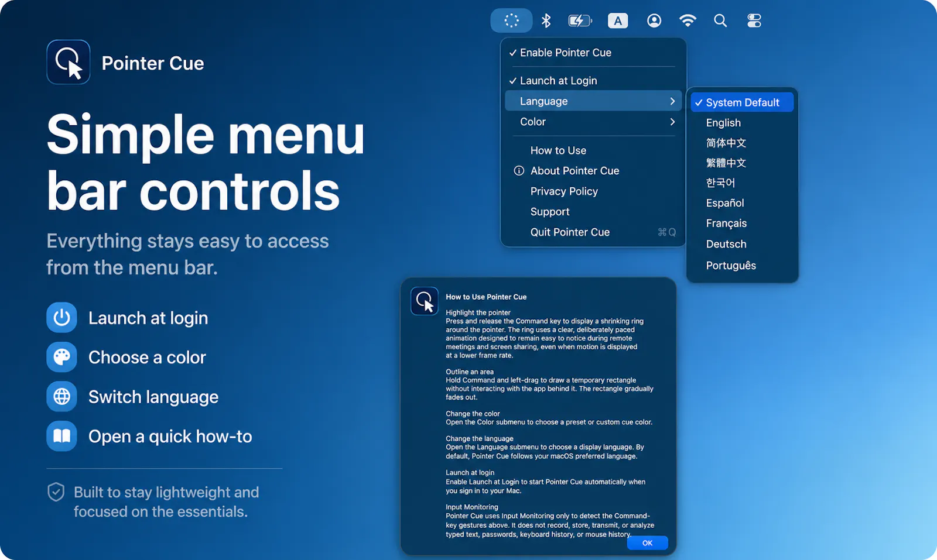Image resolution: width=937 pixels, height=560 pixels.
Task: Click 'Choose a color' feature text
Action: click(x=147, y=357)
